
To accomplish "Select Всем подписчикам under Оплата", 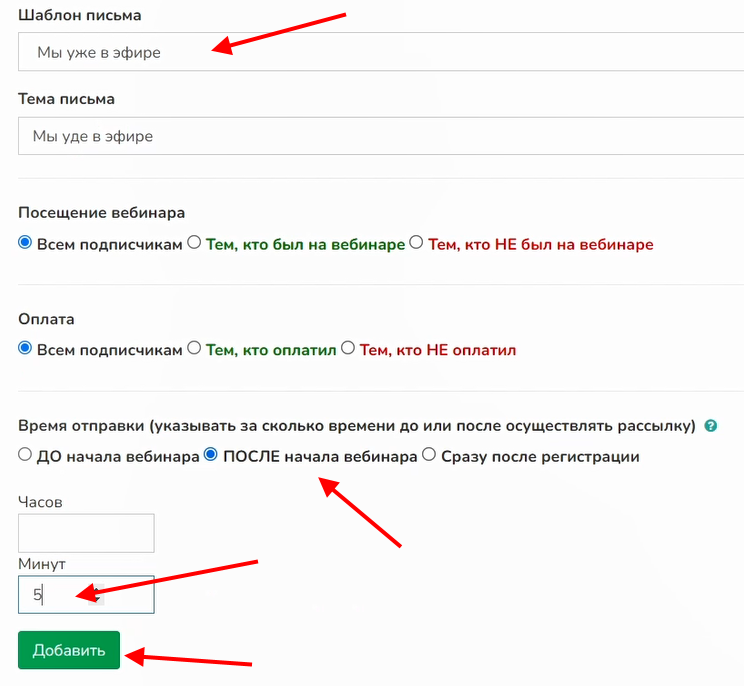I will [26, 350].
